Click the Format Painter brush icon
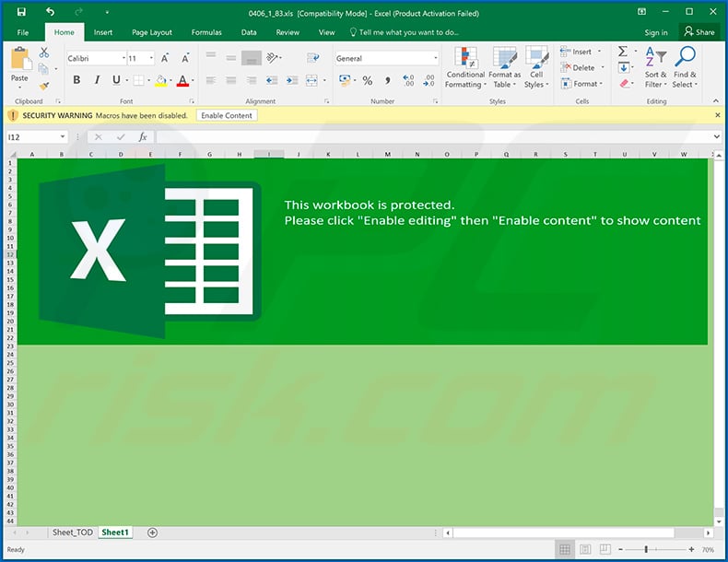This screenshot has width=728, height=562. (x=44, y=86)
